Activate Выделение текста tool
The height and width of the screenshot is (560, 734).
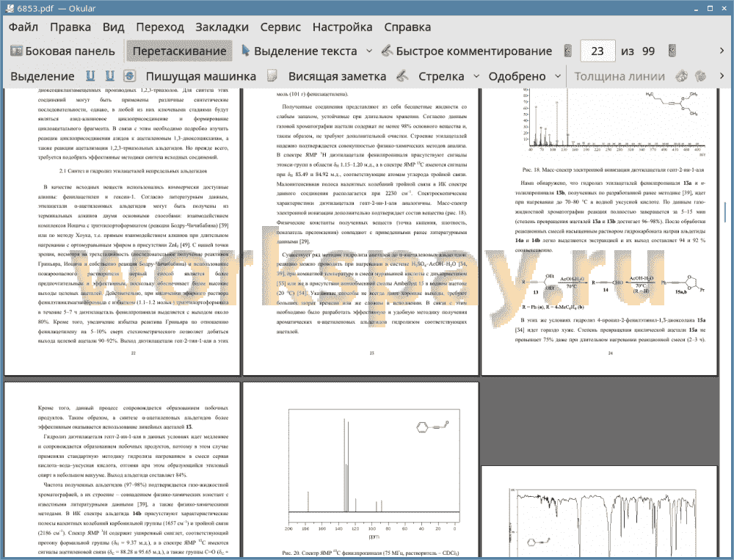[299, 51]
